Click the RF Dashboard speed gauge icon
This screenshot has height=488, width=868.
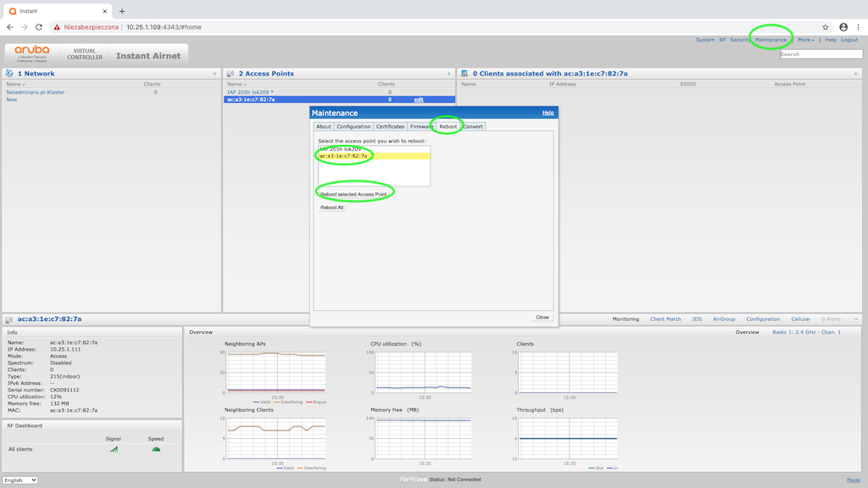click(156, 449)
